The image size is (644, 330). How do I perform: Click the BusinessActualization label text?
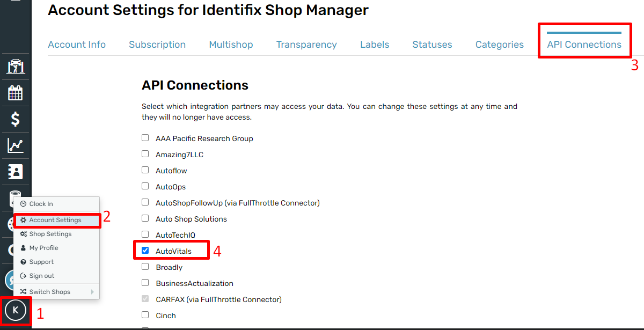(x=194, y=283)
